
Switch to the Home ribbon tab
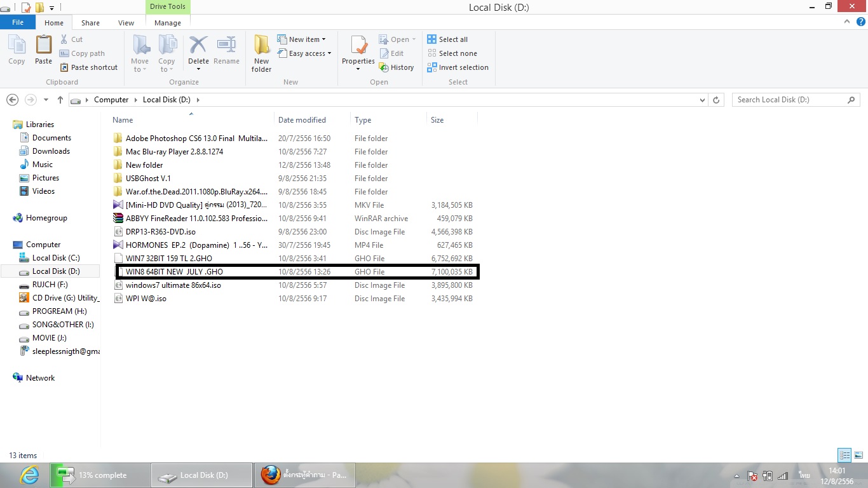pos(54,23)
